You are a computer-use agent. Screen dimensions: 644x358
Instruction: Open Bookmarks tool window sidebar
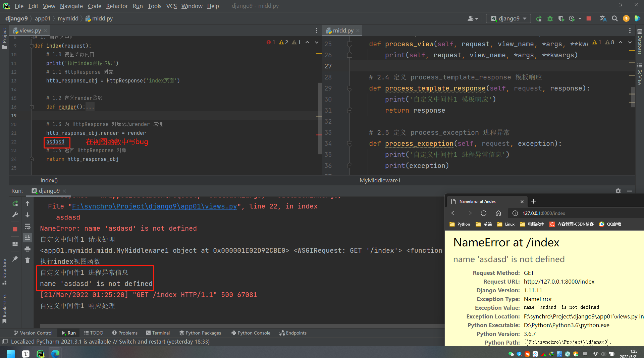pos(4,308)
